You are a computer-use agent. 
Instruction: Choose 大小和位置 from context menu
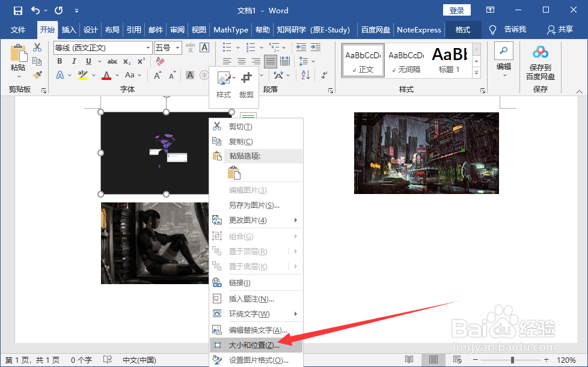coord(256,345)
